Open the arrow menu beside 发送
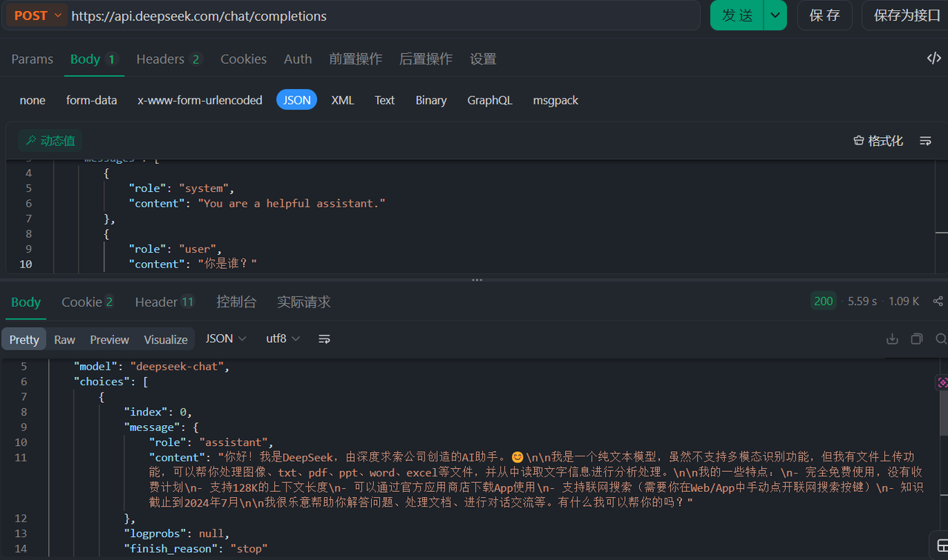The height and width of the screenshot is (560, 948). (x=775, y=16)
